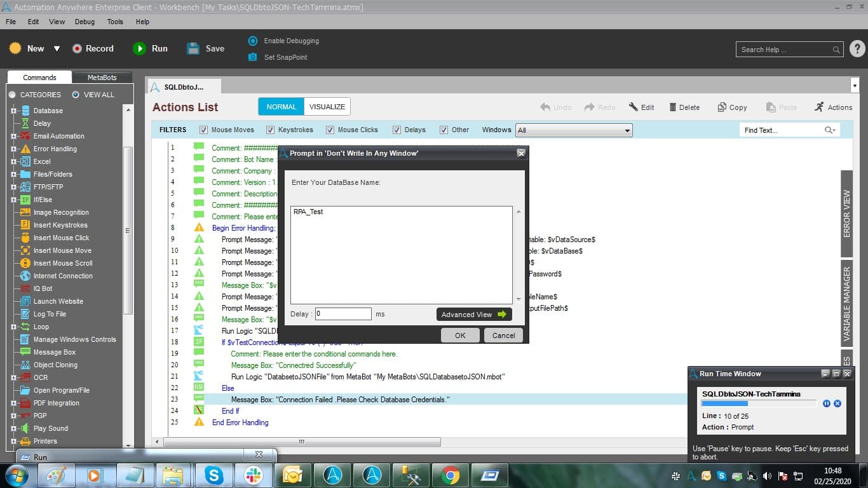Click the Delete trash icon
The height and width of the screenshot is (488, 868).
[x=672, y=107]
